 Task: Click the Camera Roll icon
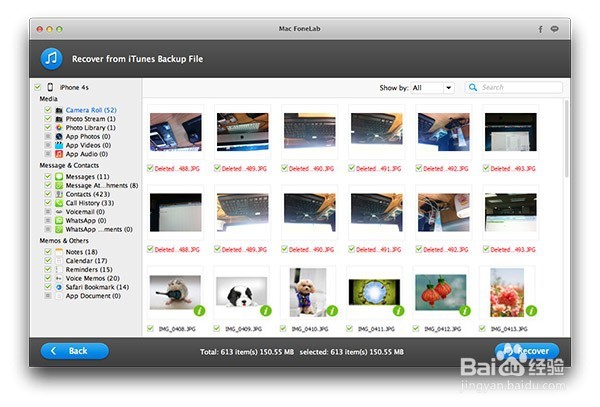coord(59,110)
